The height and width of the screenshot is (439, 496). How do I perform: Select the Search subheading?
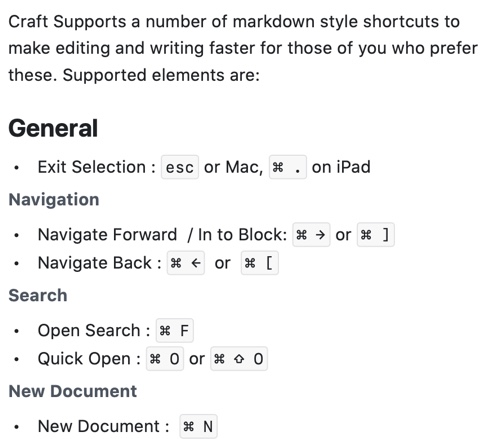click(x=38, y=295)
